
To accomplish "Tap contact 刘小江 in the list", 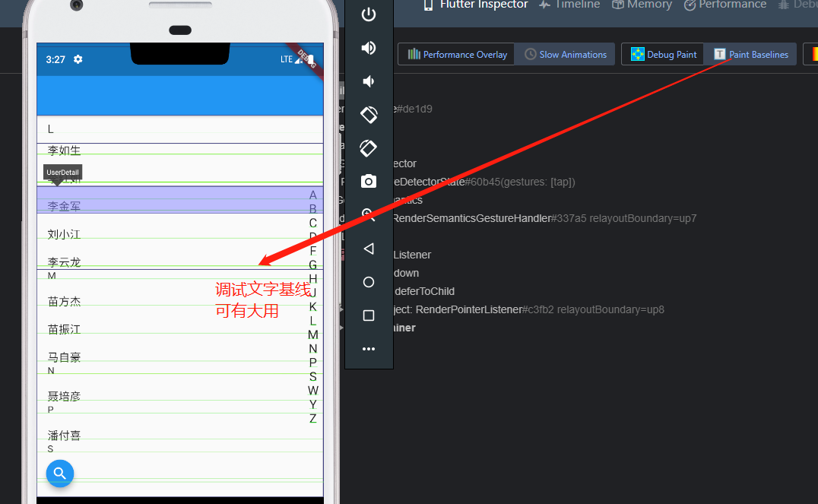I will point(63,233).
